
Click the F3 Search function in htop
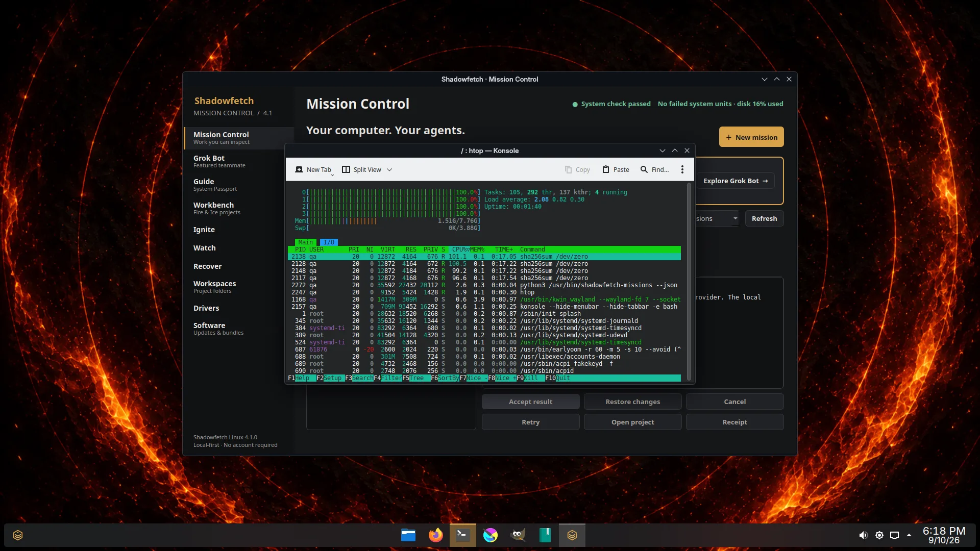point(359,378)
